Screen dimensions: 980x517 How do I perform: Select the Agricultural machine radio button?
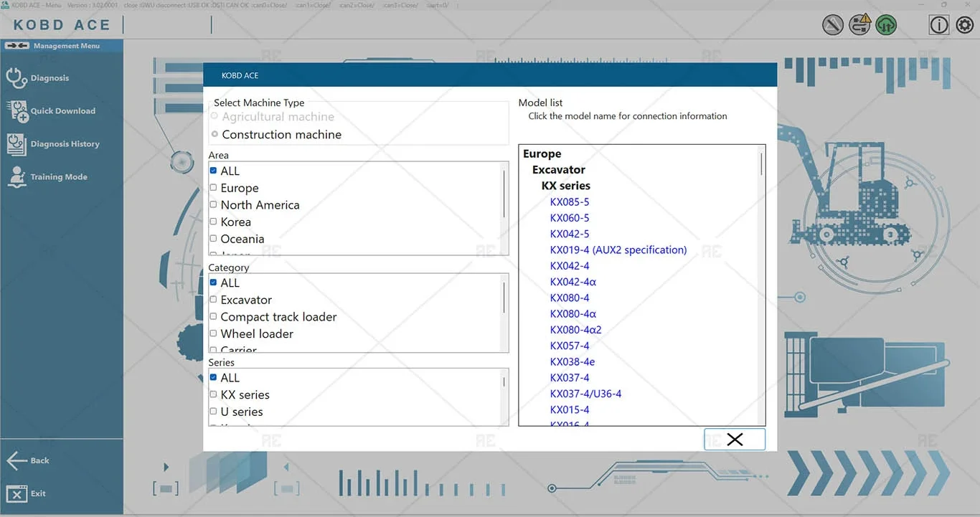pyautogui.click(x=215, y=116)
